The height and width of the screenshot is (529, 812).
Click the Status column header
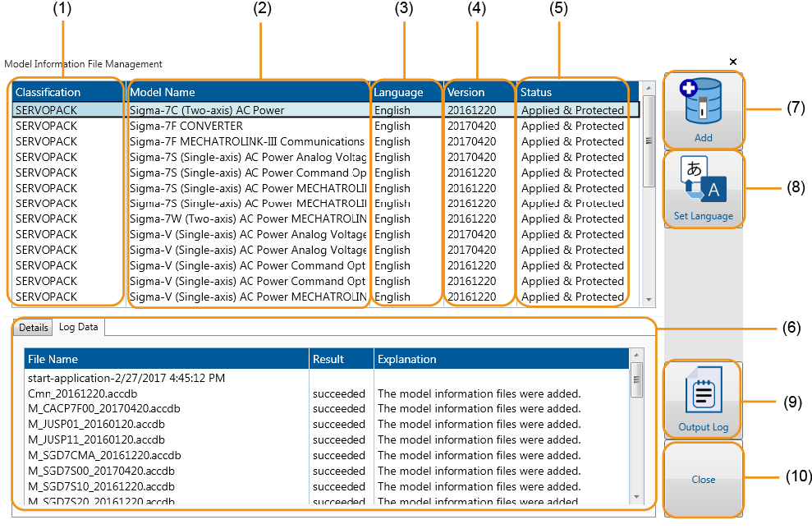[536, 92]
